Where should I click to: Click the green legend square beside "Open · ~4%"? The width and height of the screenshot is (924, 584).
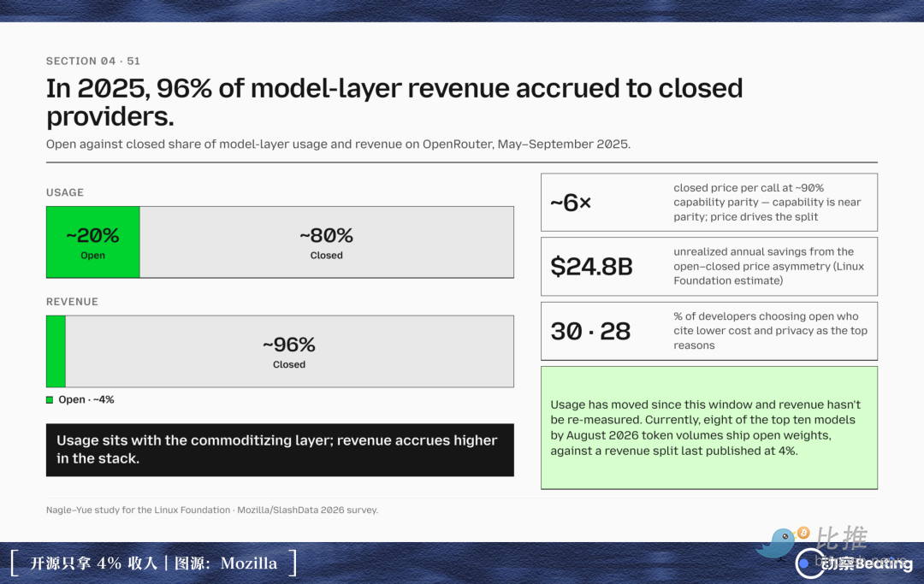[50, 399]
